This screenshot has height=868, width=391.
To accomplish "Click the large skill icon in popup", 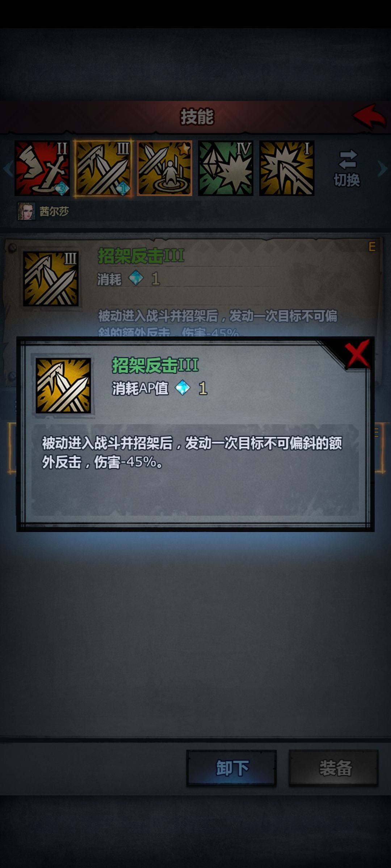I will click(63, 386).
